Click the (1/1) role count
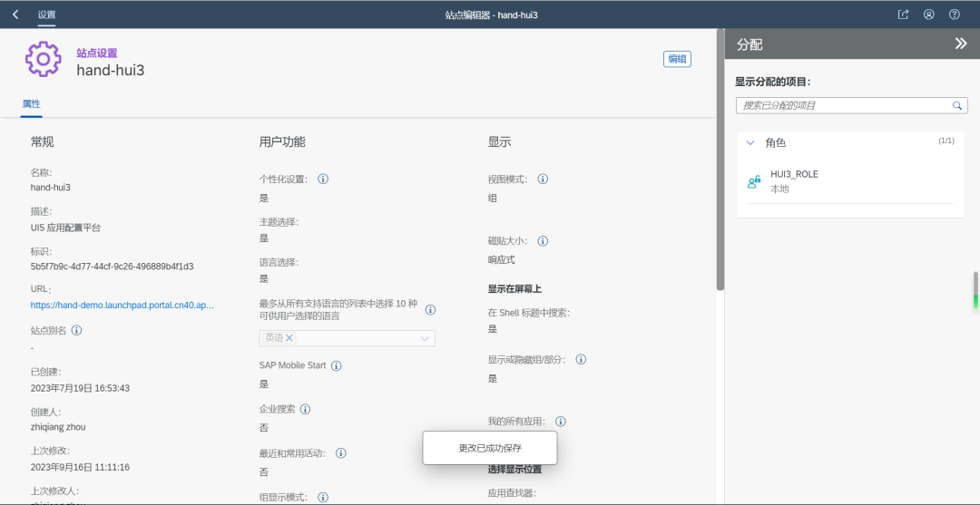 click(x=946, y=141)
